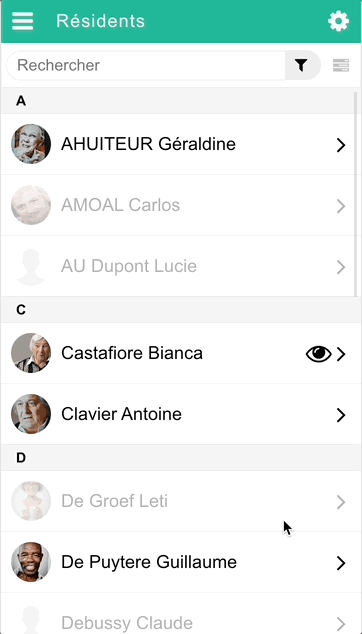Open the filter funnel button
Screen dimensions: 362x634
301,65
